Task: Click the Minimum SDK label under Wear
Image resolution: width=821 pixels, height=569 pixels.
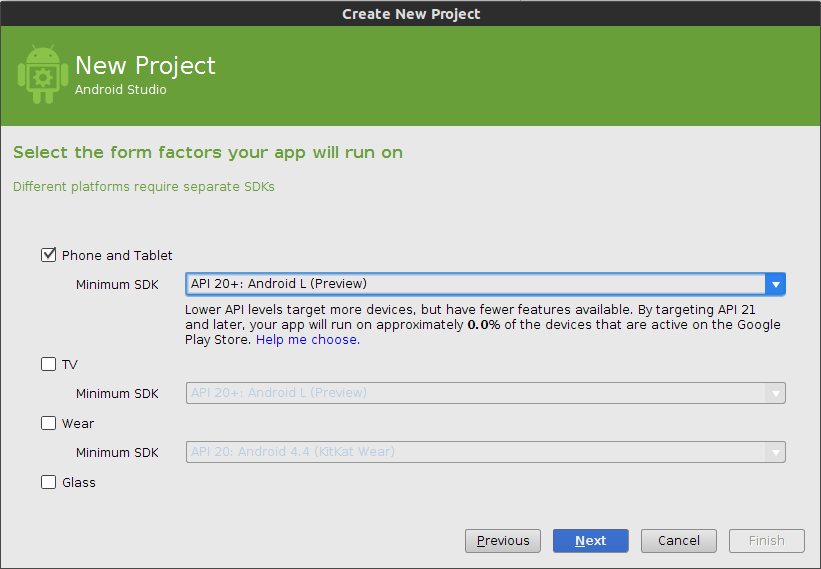Action: (x=117, y=453)
